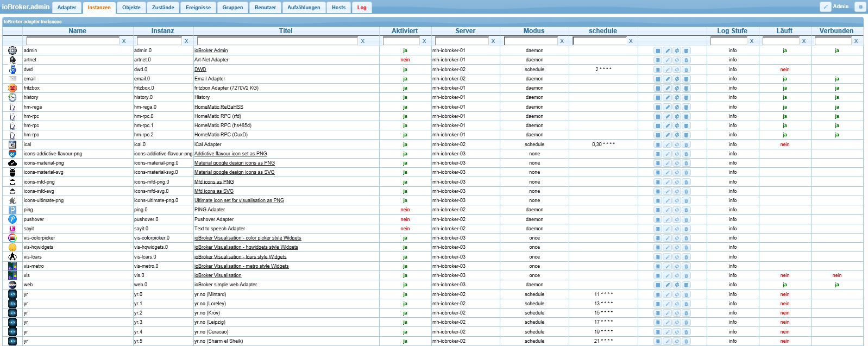Click the pushover adapter logo icon
868x346 pixels.
pyautogui.click(x=12, y=219)
